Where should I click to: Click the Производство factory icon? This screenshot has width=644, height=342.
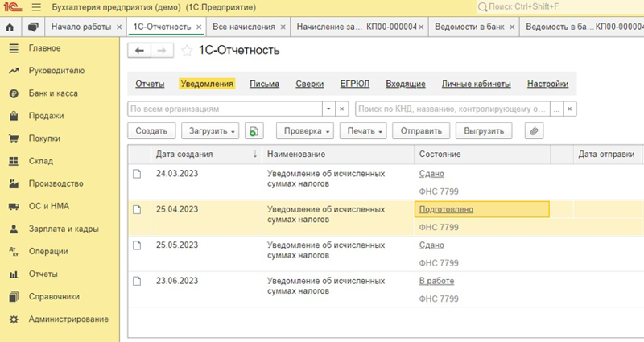14,184
